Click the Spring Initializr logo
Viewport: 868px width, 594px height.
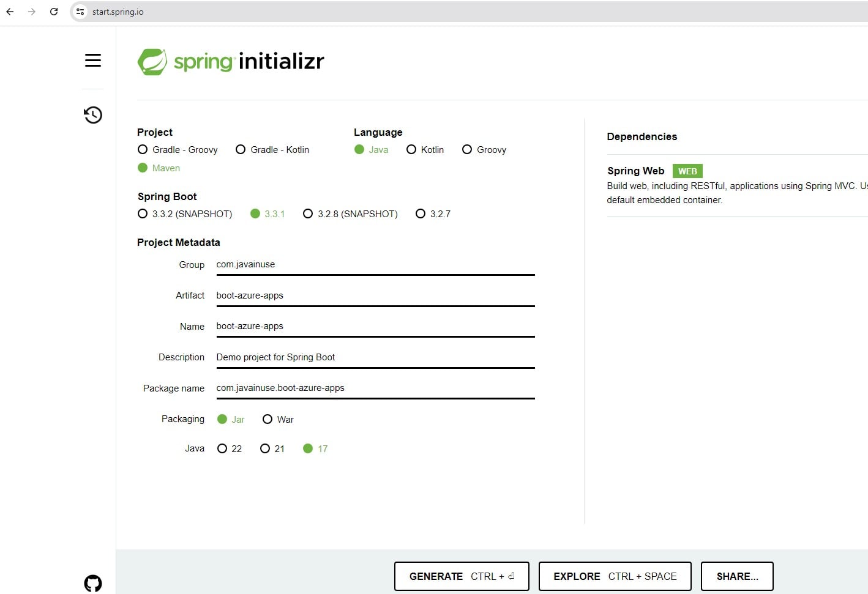click(x=231, y=62)
